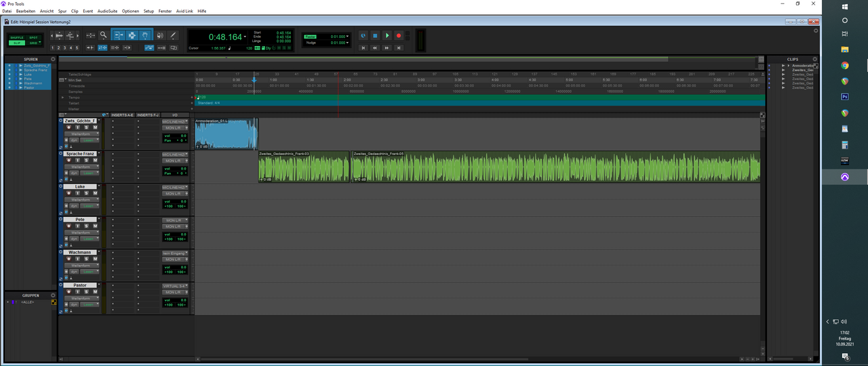
Task: Click the INSERTS A-E column header
Action: click(122, 115)
